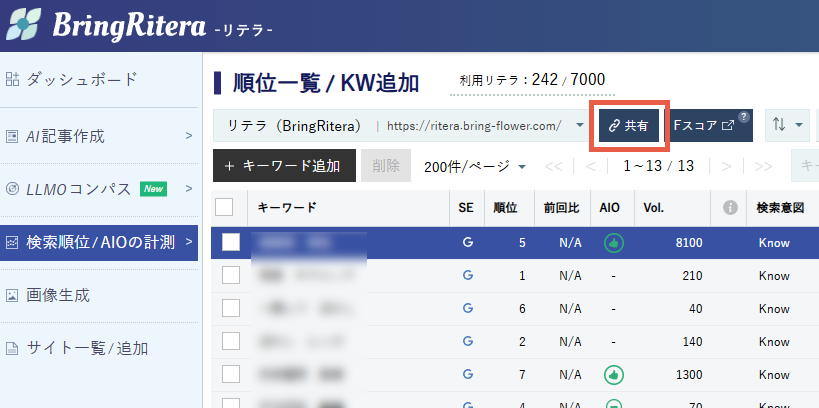Click the 画像生成 picture icon
Screen dimensions: 819x408
(x=12, y=296)
